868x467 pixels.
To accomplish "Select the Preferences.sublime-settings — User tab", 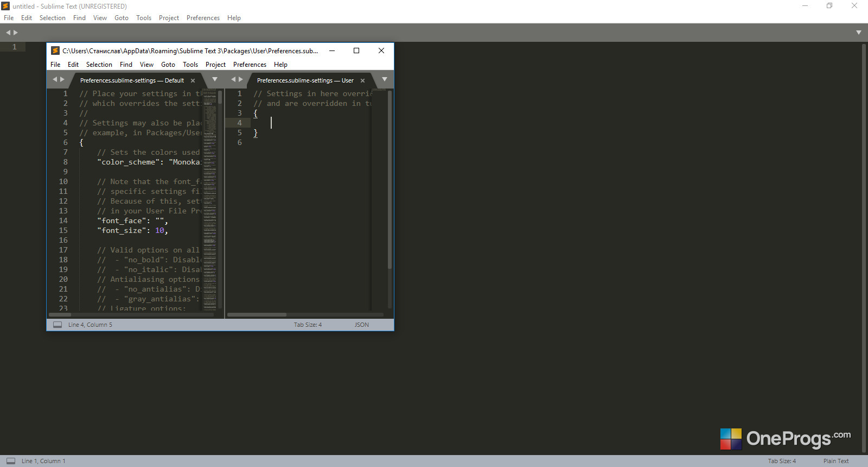I will pyautogui.click(x=305, y=80).
